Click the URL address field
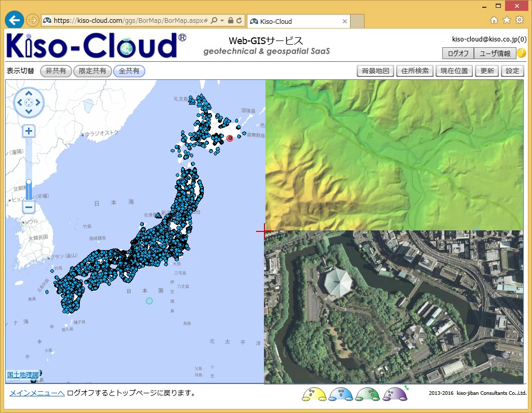This screenshot has height=413, width=532. coord(130,20)
